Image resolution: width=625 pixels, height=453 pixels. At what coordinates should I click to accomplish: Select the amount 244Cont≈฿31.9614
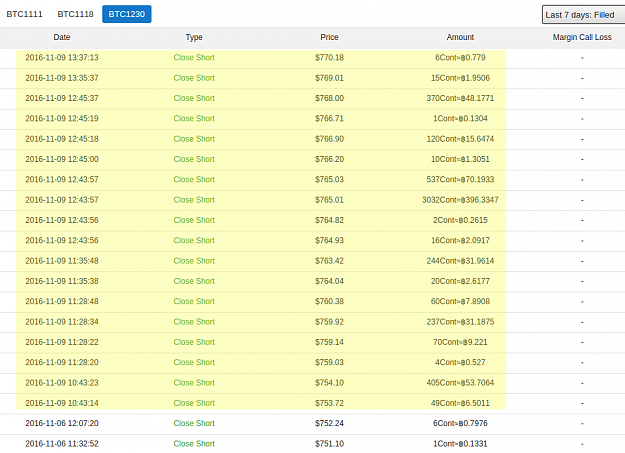tap(460, 261)
